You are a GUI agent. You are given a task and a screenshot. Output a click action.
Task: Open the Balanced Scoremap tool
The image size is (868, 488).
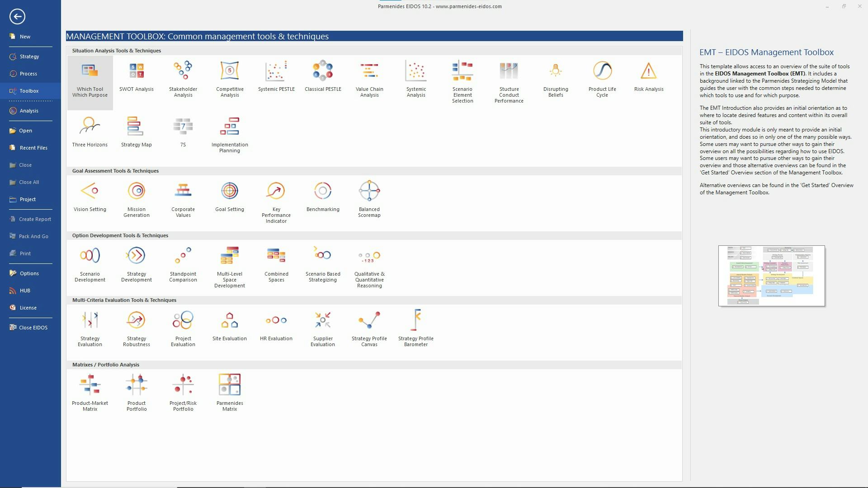[369, 197]
